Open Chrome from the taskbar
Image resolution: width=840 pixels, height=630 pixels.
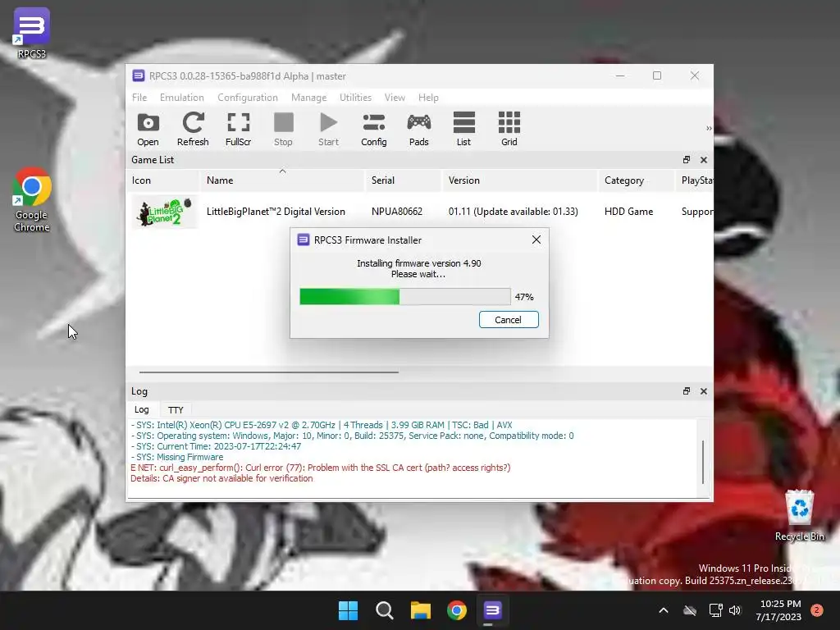click(x=457, y=610)
